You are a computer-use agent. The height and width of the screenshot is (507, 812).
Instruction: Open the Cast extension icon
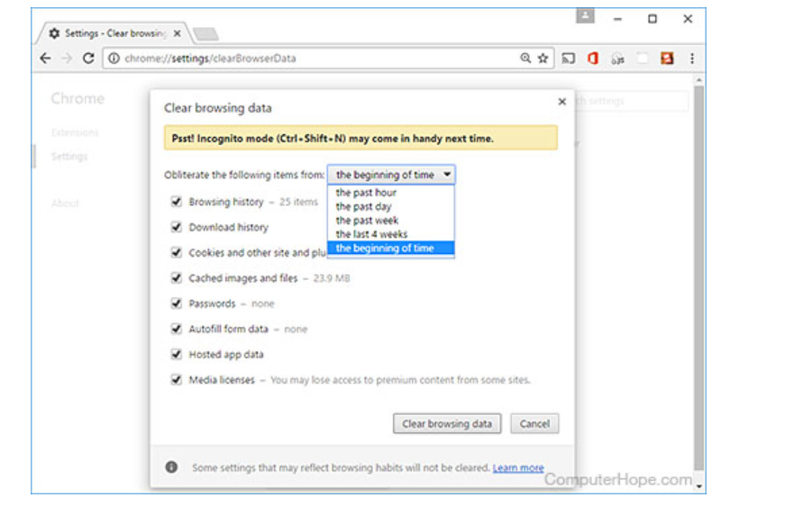569,59
